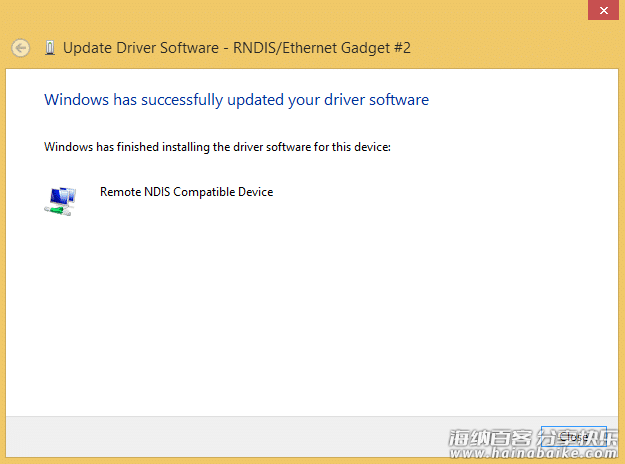625x464 pixels.
Task: Close the dialog with the red X
Action: tap(603, 10)
